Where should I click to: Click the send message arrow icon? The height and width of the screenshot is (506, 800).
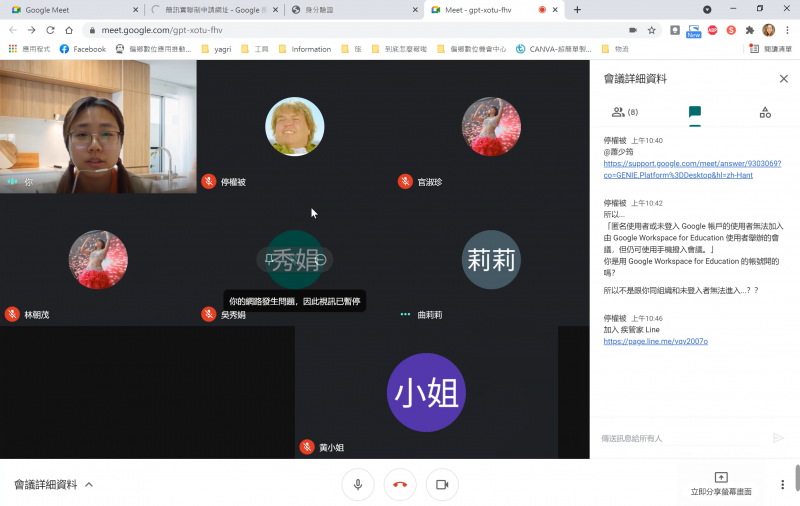[778, 438]
